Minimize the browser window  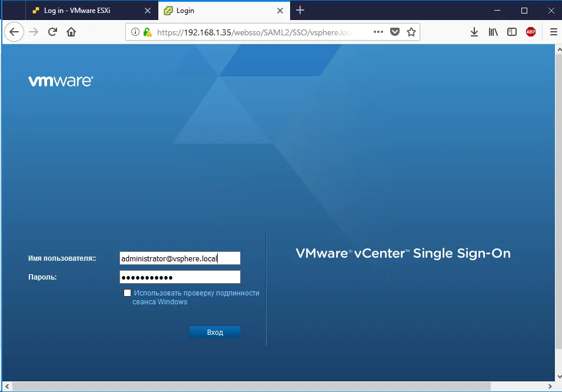tap(497, 11)
